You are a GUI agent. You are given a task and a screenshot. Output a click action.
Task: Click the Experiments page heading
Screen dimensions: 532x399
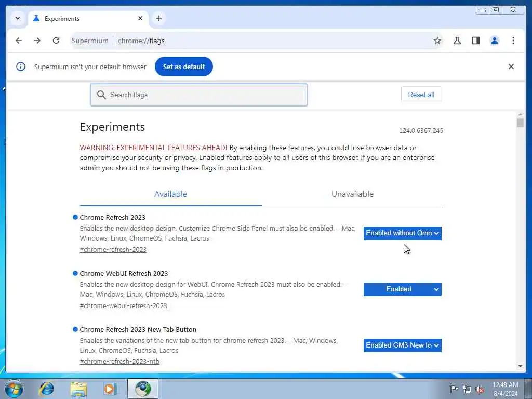(x=112, y=127)
